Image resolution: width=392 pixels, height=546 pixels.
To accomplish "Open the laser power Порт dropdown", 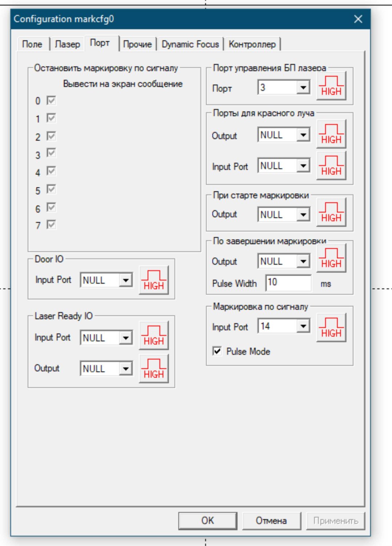I will 303,87.
